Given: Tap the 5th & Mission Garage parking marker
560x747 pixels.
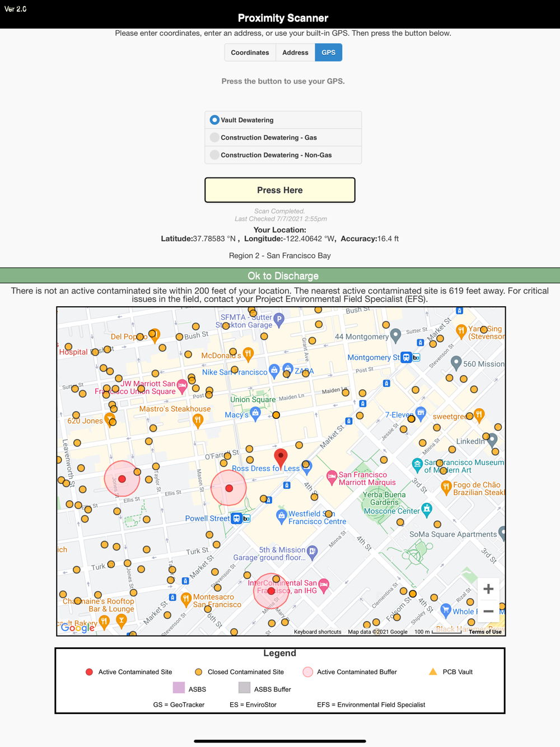Looking at the screenshot, I should pyautogui.click(x=312, y=552).
